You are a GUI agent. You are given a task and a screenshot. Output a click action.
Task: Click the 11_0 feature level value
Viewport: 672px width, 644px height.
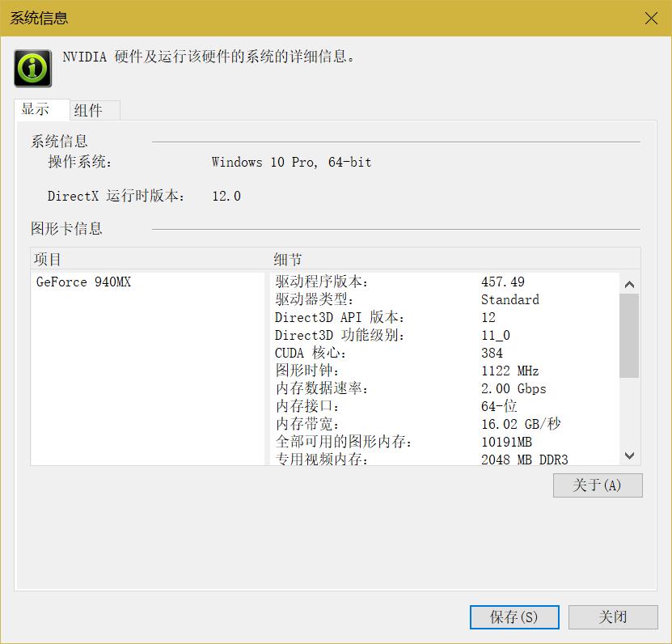click(x=496, y=335)
